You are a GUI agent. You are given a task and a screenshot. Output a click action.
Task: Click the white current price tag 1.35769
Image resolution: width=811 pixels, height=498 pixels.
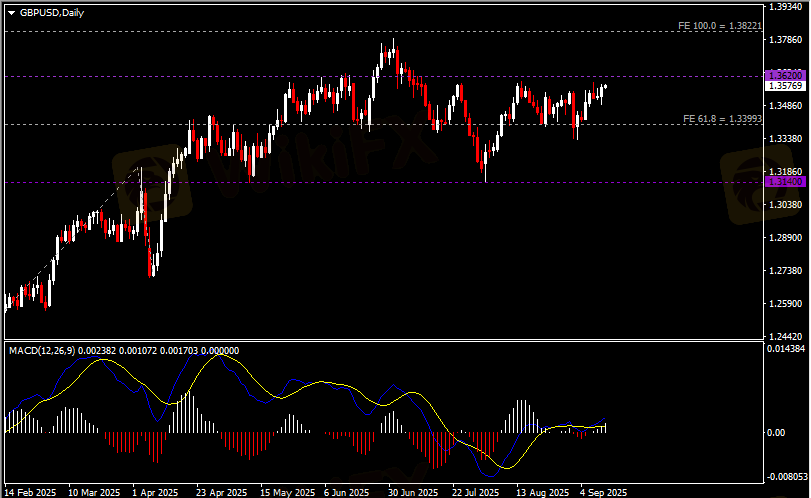(x=785, y=87)
